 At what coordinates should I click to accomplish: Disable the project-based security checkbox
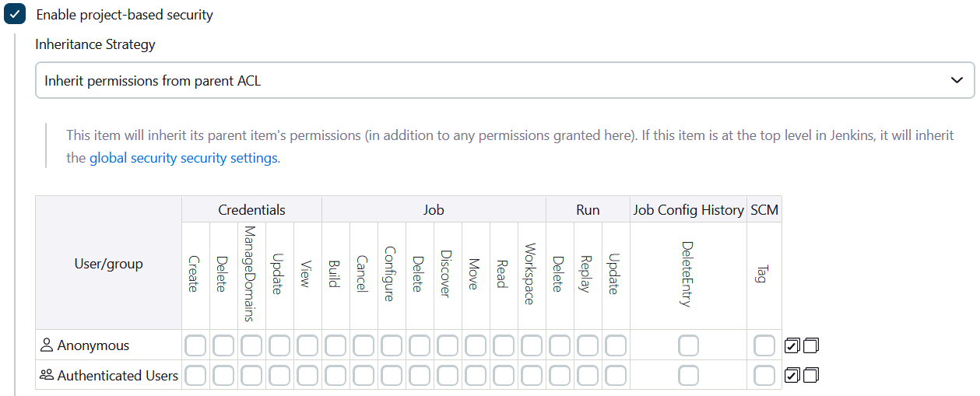coord(16,15)
